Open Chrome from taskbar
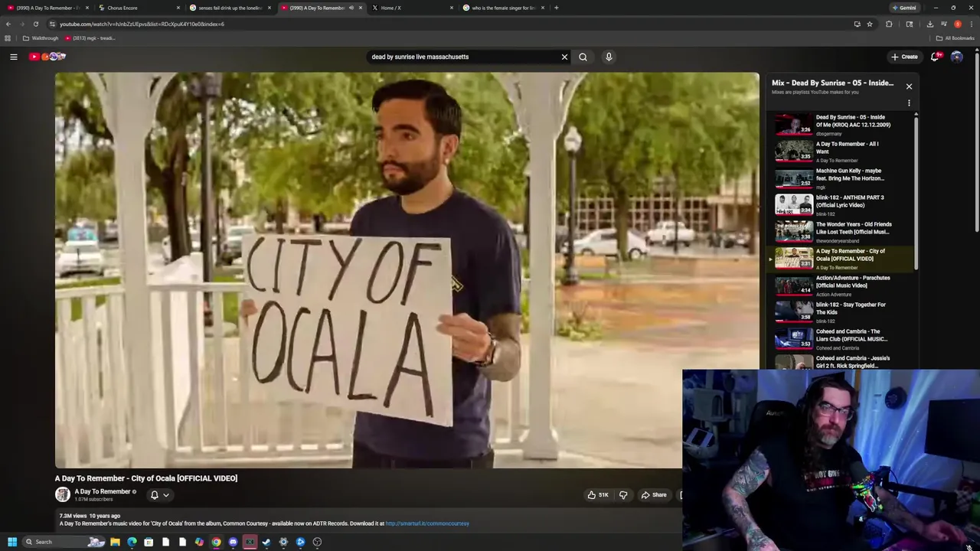The image size is (980, 551). click(x=216, y=542)
